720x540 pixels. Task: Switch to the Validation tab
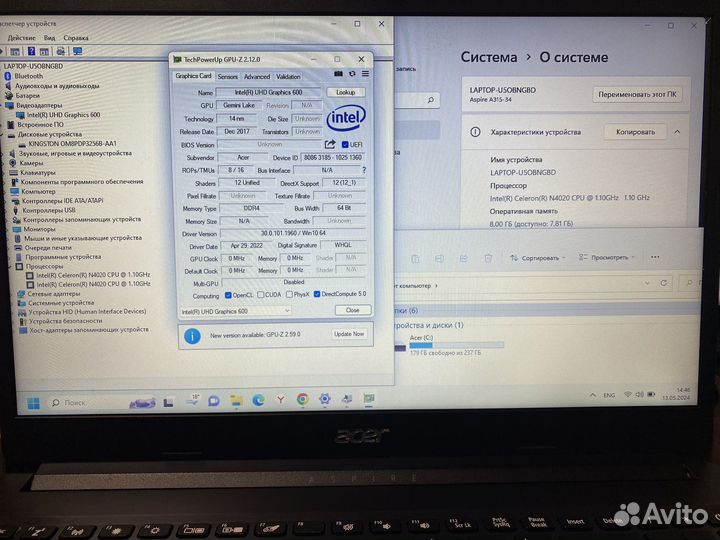(x=288, y=77)
